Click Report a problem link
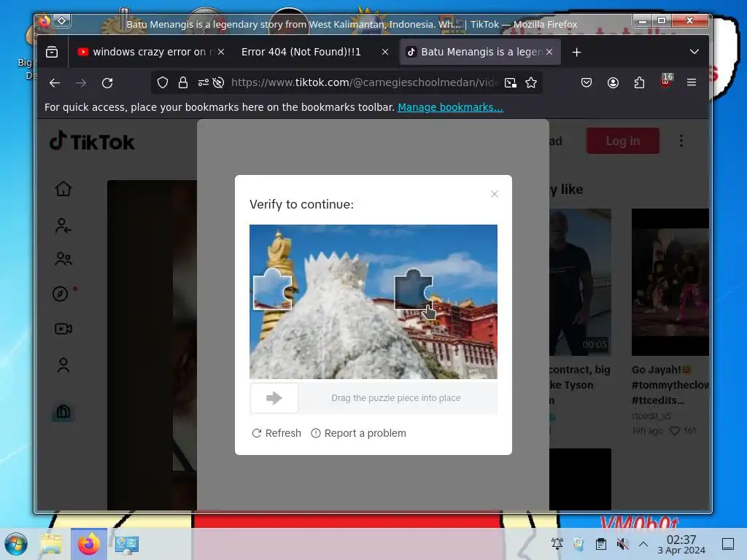747x560 pixels. pyautogui.click(x=359, y=433)
